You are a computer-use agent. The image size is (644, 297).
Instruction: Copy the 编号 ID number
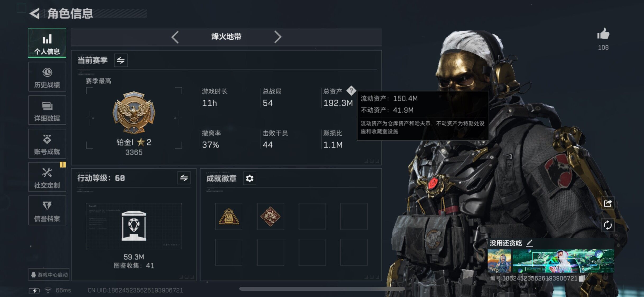(581, 278)
